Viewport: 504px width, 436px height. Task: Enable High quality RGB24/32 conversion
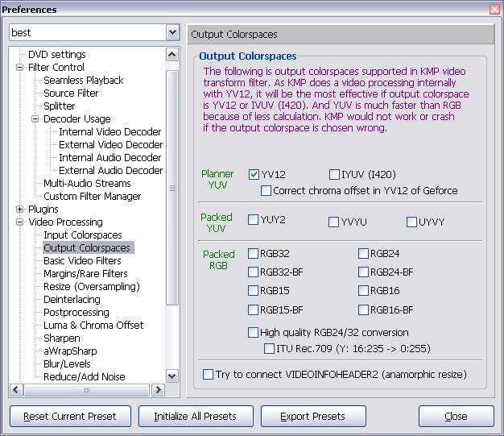pyautogui.click(x=254, y=332)
